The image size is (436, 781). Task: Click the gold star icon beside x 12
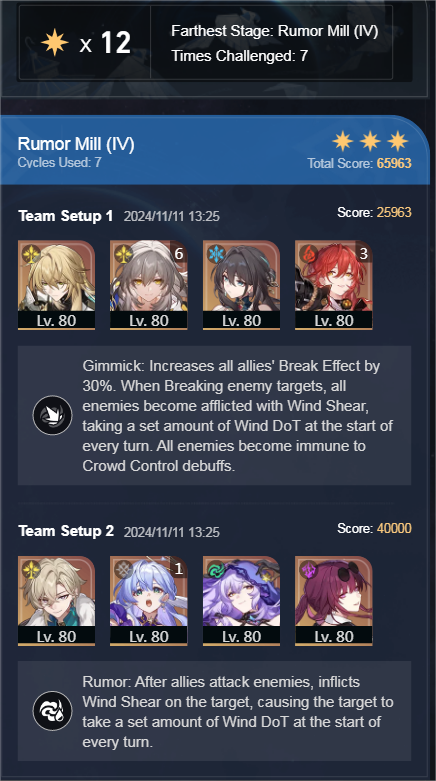pyautogui.click(x=54, y=43)
